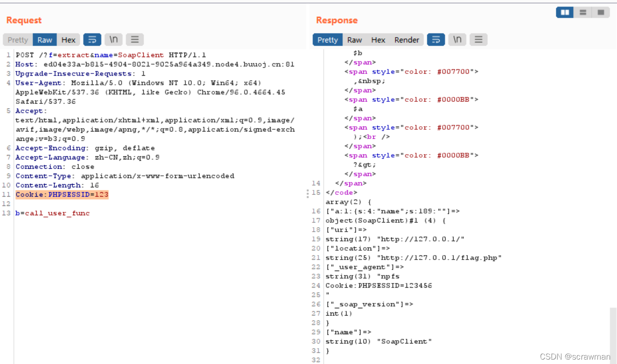Click the POST /?f=extract request line

tap(111, 55)
